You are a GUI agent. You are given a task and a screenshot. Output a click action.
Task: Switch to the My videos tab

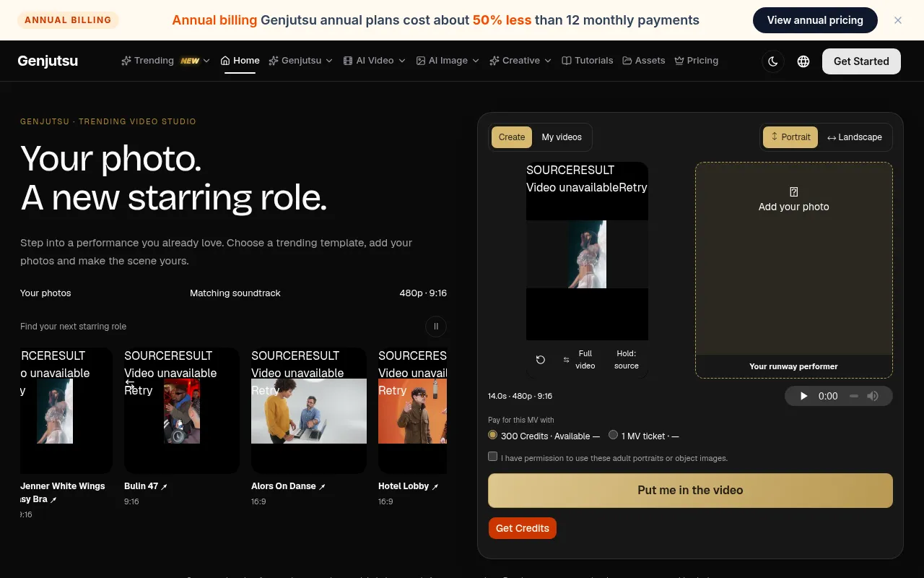562,137
